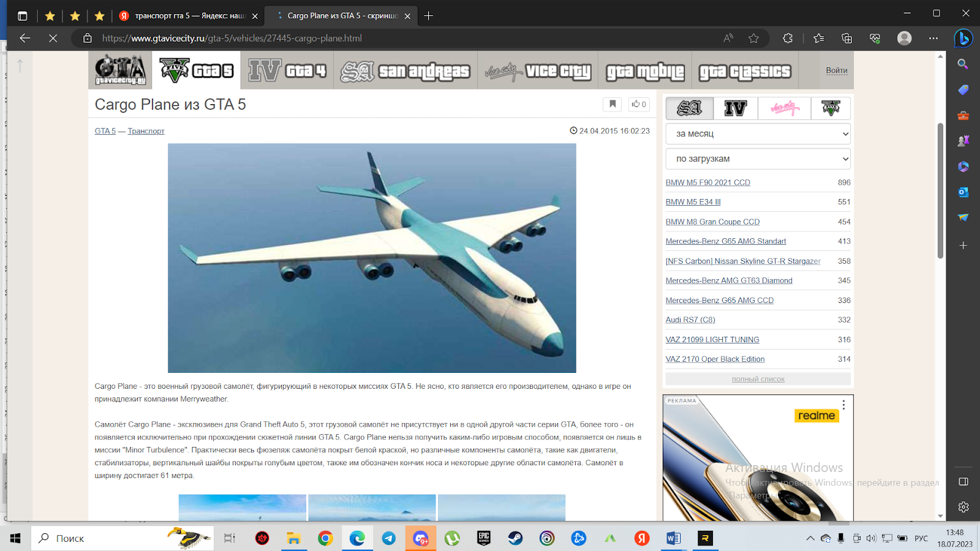Go back to the previous page
Viewport: 980px width, 551px height.
click(x=25, y=38)
